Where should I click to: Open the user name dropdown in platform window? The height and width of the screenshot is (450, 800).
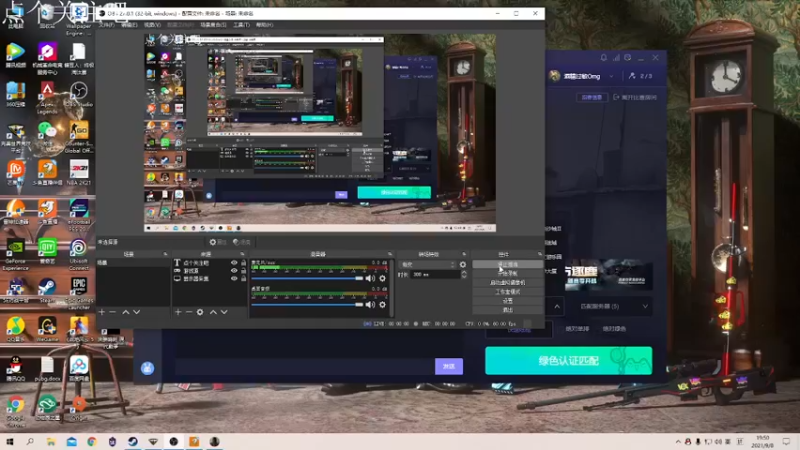[611, 77]
